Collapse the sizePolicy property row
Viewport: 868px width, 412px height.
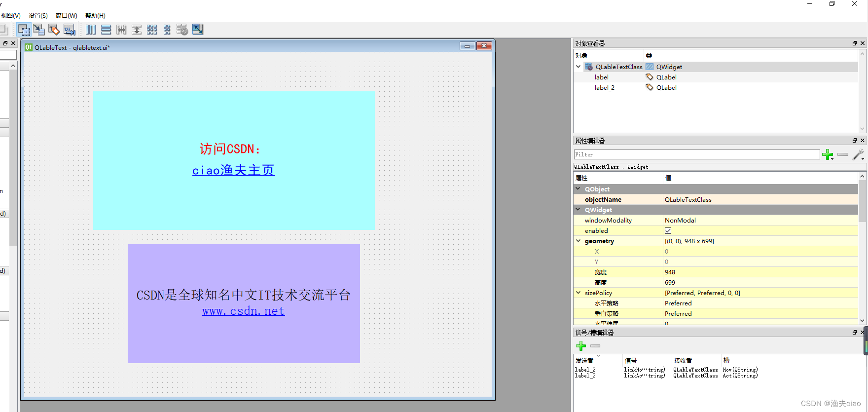(579, 293)
